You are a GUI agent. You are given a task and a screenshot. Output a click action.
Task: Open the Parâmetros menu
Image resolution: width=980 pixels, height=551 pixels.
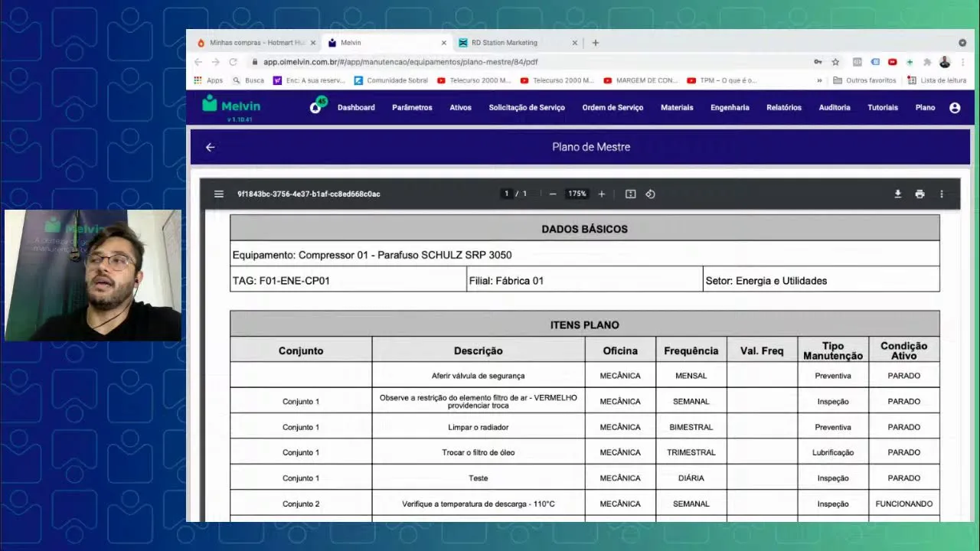click(x=412, y=108)
